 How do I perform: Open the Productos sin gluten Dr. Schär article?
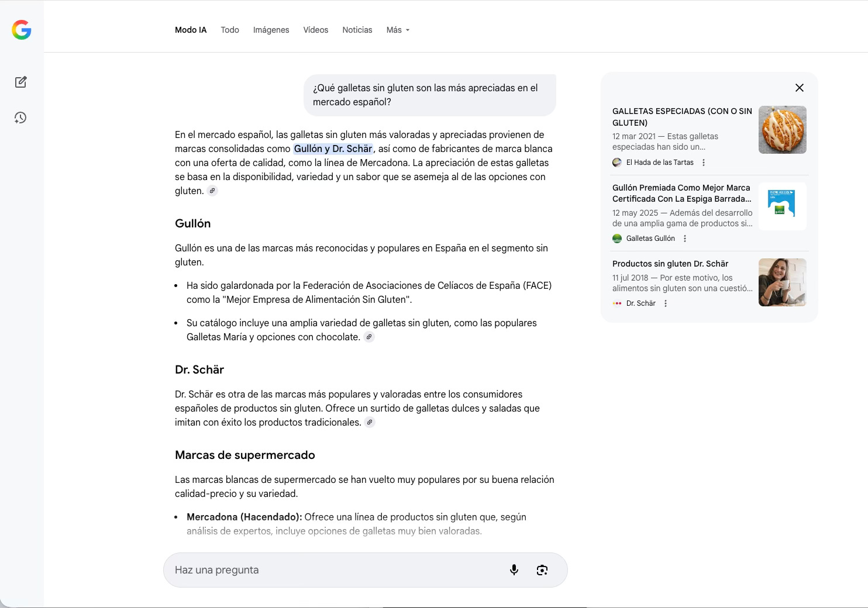[670, 264]
